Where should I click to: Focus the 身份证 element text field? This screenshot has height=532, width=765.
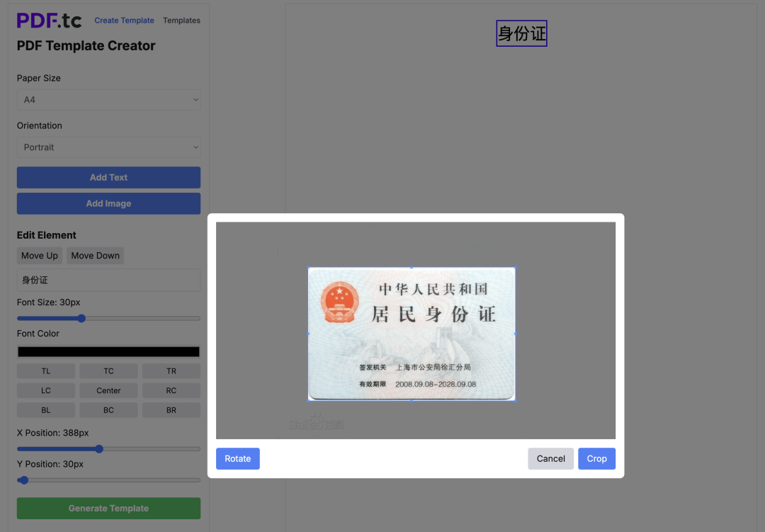pyautogui.click(x=108, y=280)
